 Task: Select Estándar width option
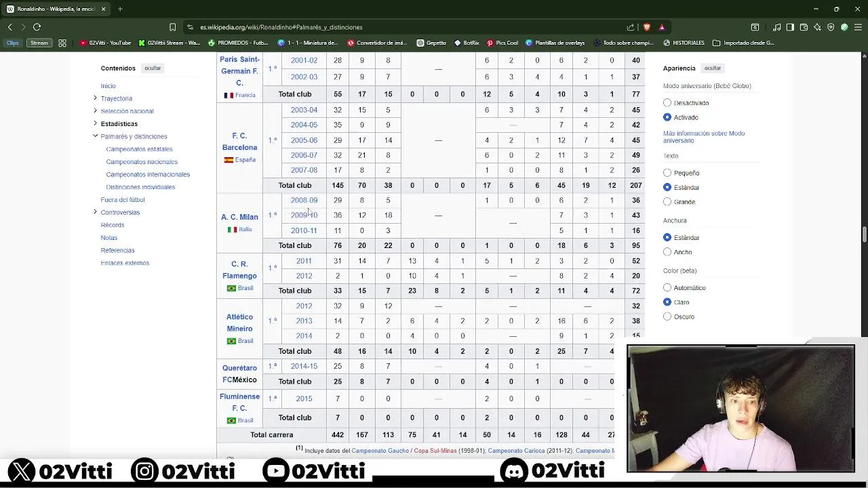click(x=667, y=237)
